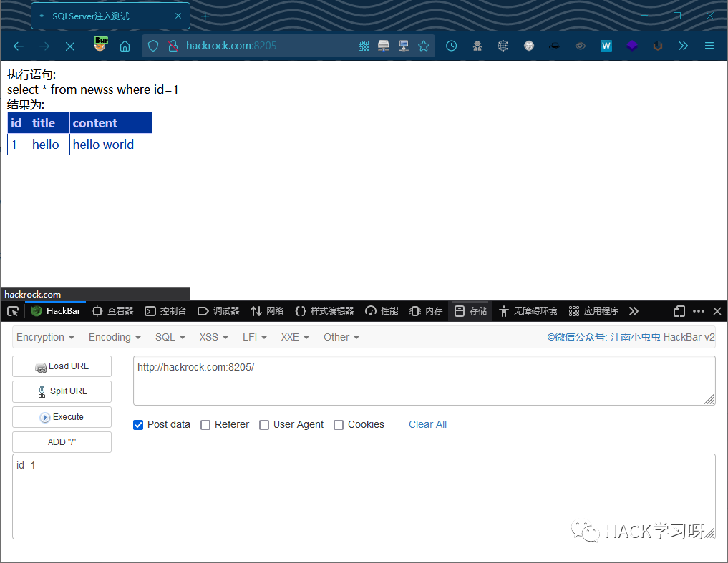This screenshot has height=563, width=728.
Task: Open the blue W extension icon
Action: [606, 46]
